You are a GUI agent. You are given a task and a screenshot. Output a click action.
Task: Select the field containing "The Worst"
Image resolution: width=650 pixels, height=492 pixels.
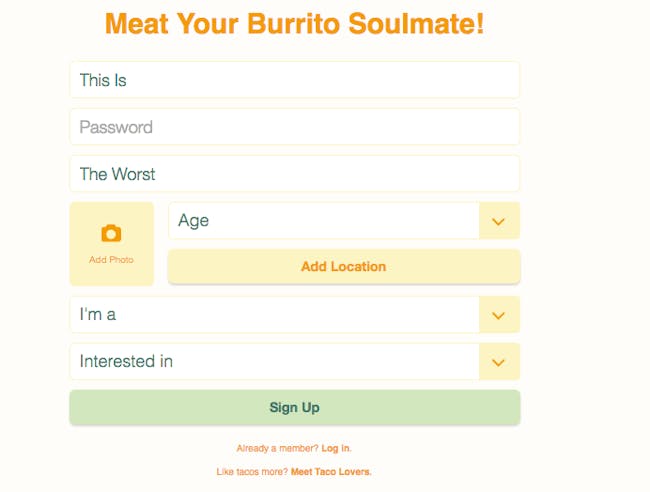[x=295, y=174]
